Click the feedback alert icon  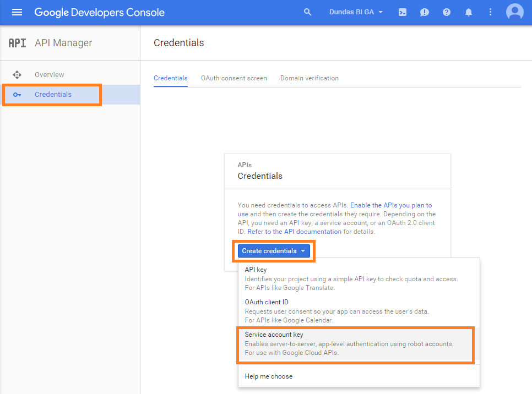coord(425,12)
